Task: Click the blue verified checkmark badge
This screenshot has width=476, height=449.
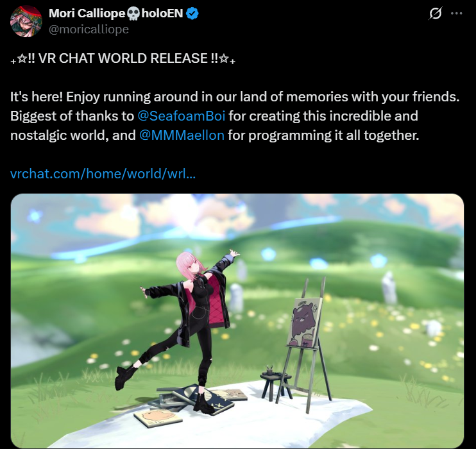Action: (192, 13)
